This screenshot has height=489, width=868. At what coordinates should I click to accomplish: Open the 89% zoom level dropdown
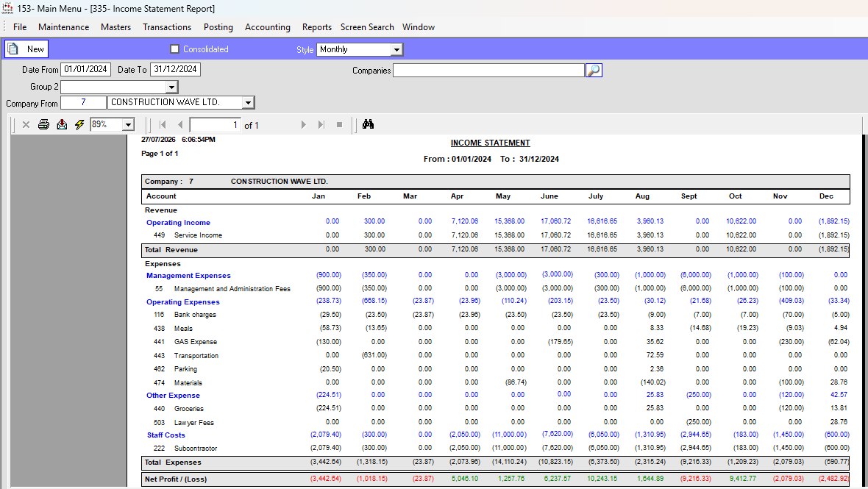[129, 124]
